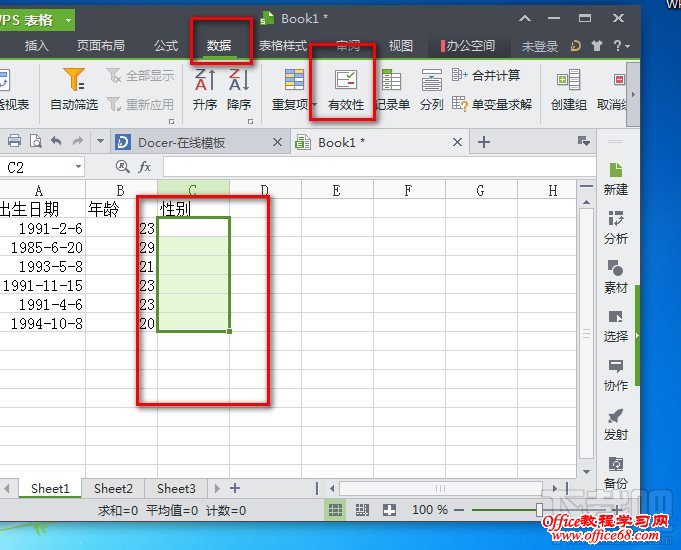Open 单变量求解 goal seek

492,104
